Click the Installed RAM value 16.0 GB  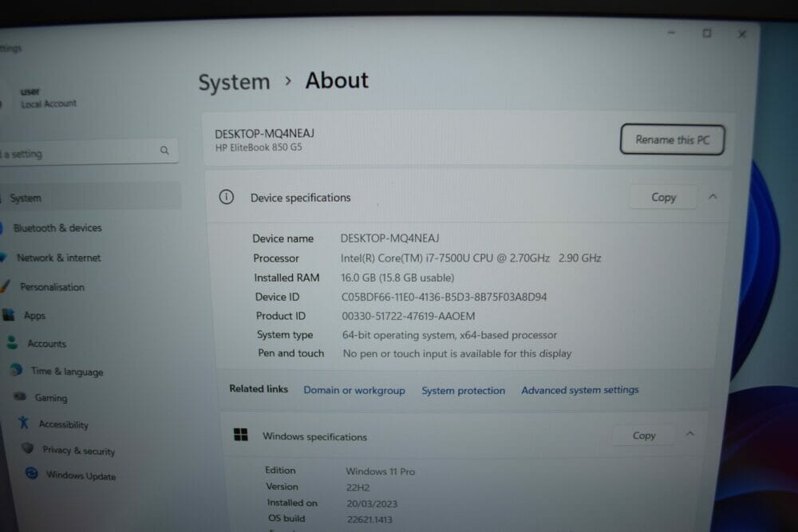(x=397, y=278)
